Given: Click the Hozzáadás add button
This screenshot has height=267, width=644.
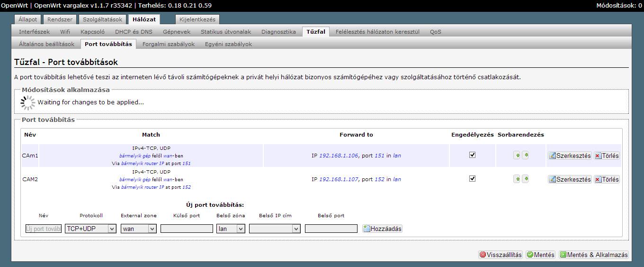Looking at the screenshot, I should coord(382,229).
